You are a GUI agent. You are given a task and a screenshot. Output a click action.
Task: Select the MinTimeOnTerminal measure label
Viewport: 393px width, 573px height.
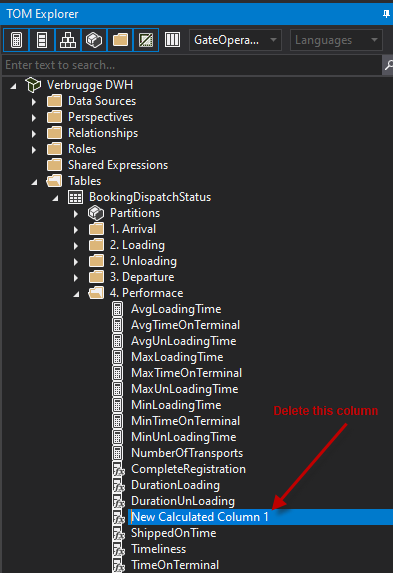[x=186, y=421]
